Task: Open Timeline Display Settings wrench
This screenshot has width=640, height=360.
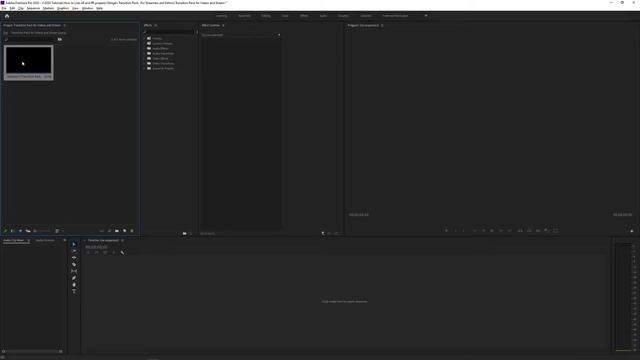Action: click(x=122, y=253)
